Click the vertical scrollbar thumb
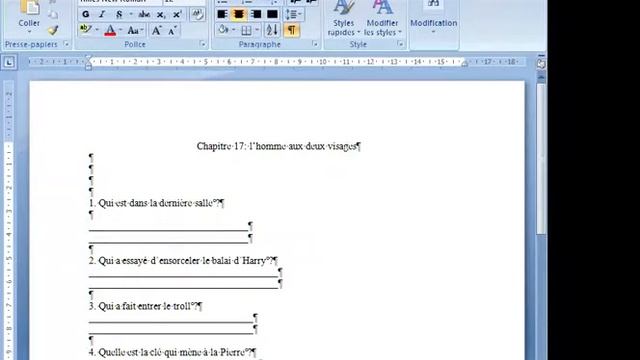Viewport: 640px width, 360px height. pyautogui.click(x=541, y=159)
